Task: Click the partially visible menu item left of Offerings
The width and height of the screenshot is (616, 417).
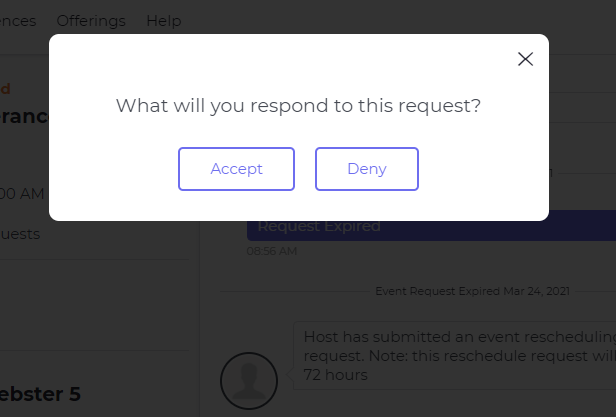Action: point(18,20)
